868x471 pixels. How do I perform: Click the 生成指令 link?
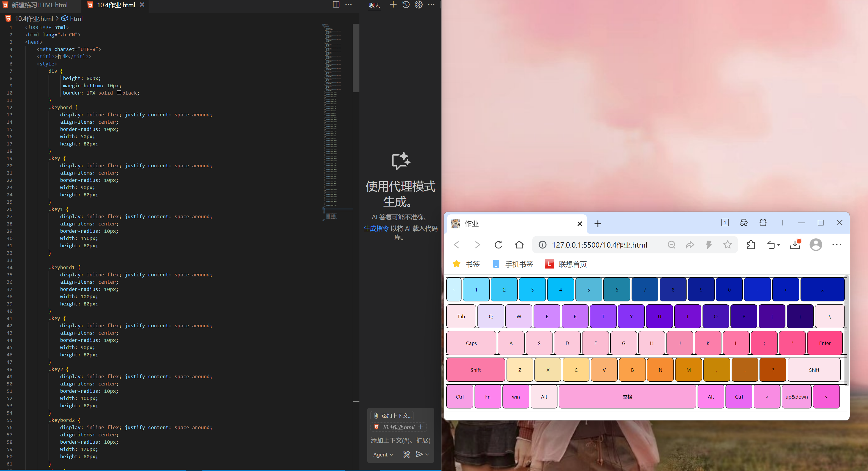pyautogui.click(x=376, y=229)
